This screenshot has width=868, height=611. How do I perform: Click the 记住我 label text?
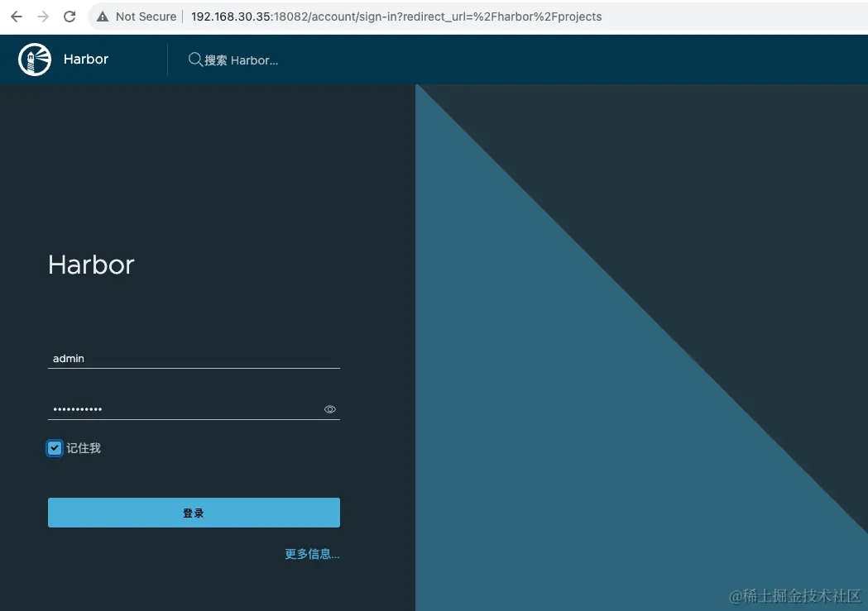tap(84, 448)
